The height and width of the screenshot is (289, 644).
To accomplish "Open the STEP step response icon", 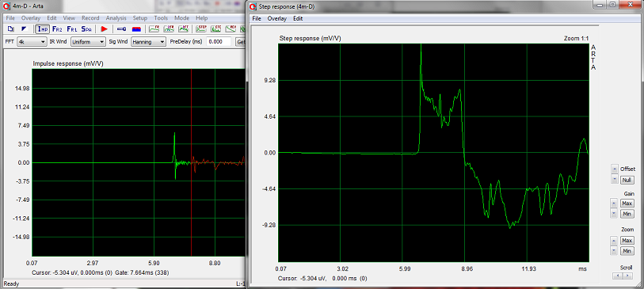I will click(201, 29).
